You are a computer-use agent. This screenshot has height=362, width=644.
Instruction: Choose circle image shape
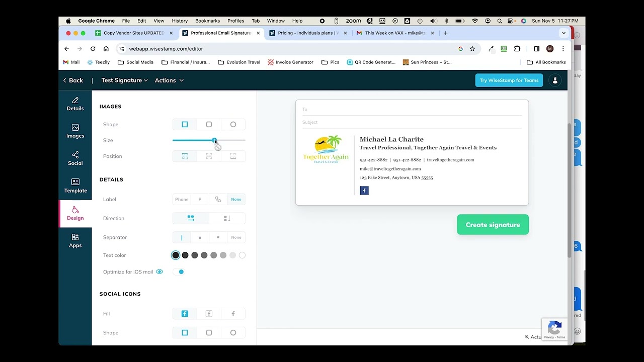[x=233, y=124]
